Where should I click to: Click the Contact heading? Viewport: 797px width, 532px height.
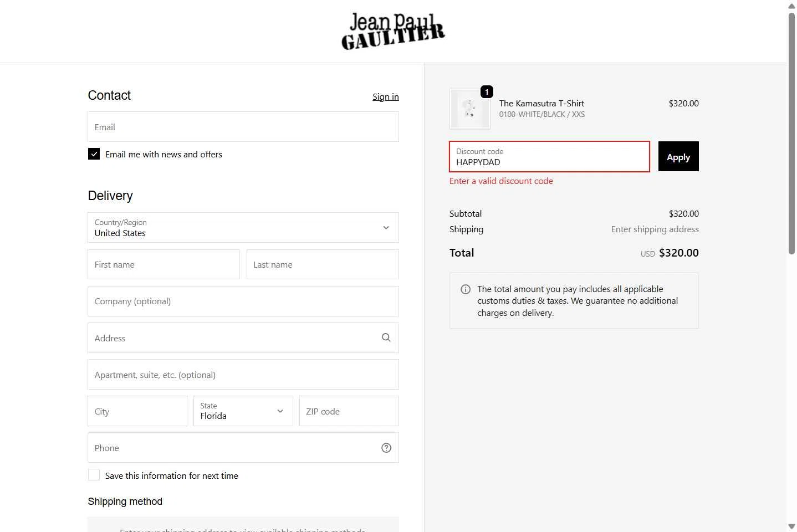(x=109, y=95)
